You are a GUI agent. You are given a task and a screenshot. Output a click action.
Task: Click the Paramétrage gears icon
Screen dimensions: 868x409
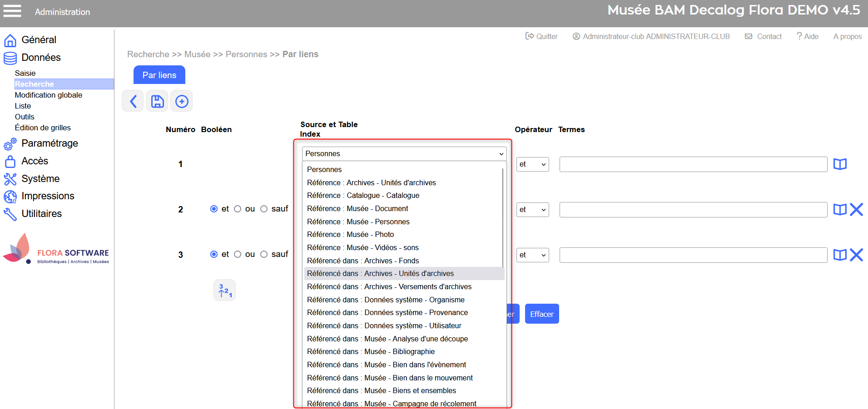click(x=10, y=144)
